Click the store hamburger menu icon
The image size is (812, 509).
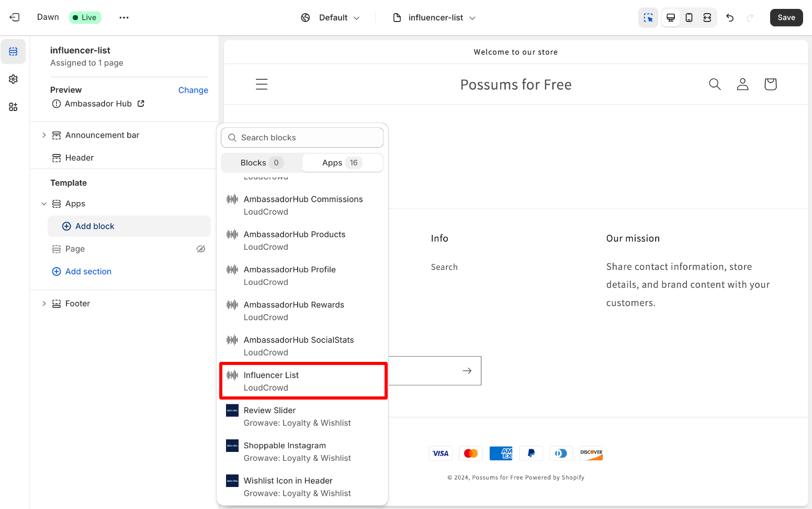click(262, 84)
